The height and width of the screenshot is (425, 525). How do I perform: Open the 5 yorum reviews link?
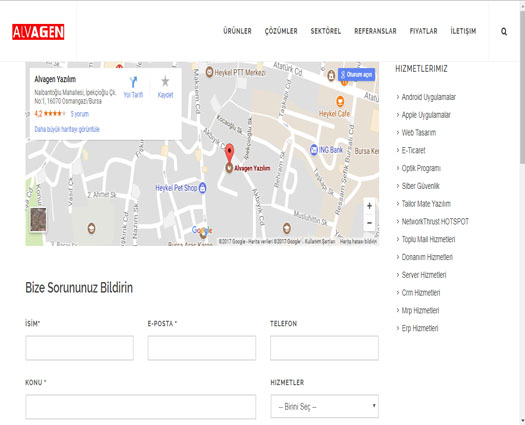80,114
